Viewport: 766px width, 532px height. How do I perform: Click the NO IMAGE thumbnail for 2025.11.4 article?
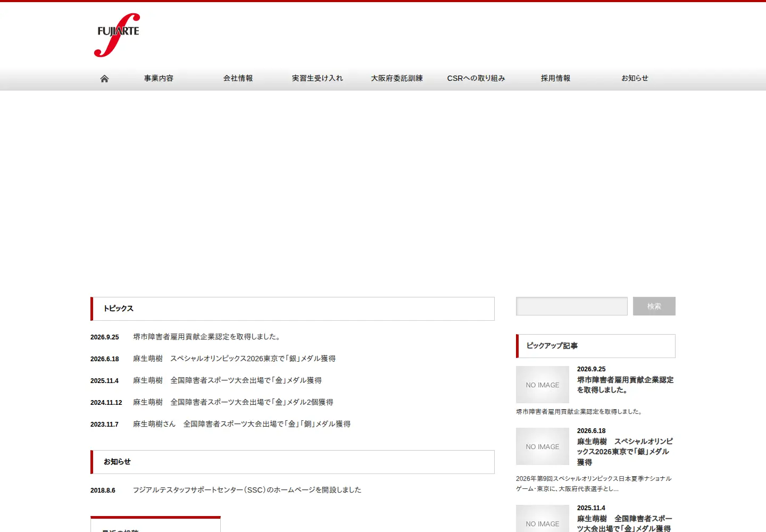point(543,519)
